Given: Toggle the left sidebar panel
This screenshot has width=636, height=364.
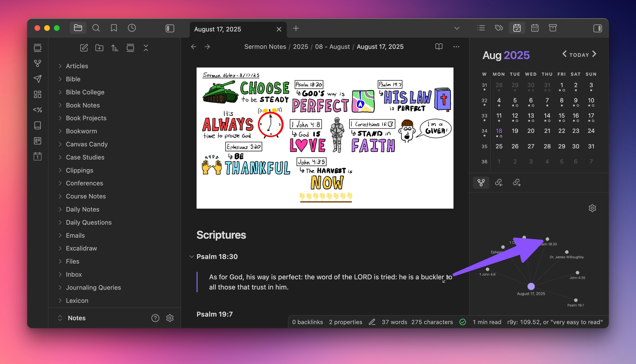Looking at the screenshot, I should [x=170, y=28].
